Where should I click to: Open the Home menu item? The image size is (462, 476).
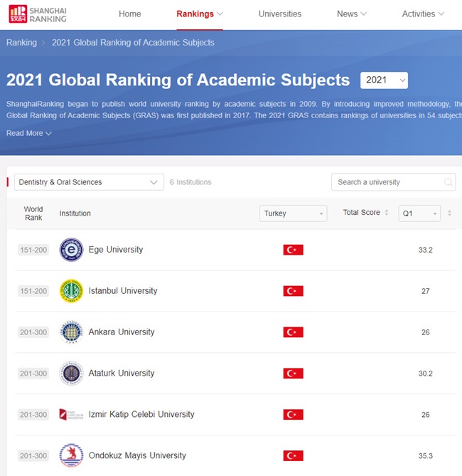(x=130, y=14)
